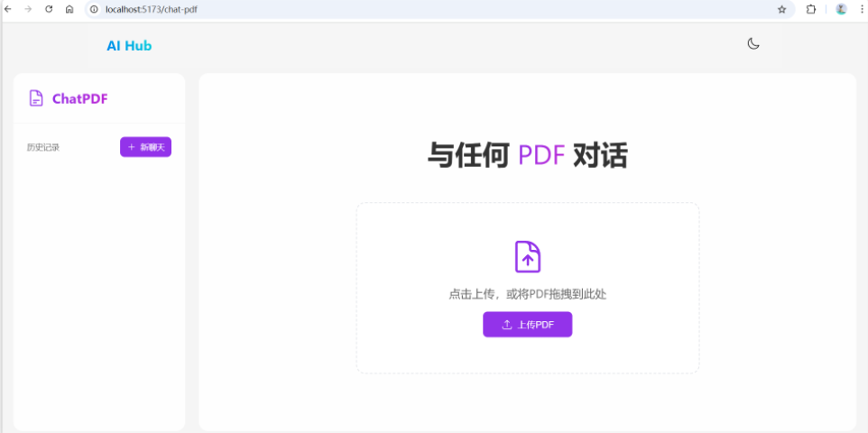Click the 上传PDF button
The image size is (868, 433).
528,325
